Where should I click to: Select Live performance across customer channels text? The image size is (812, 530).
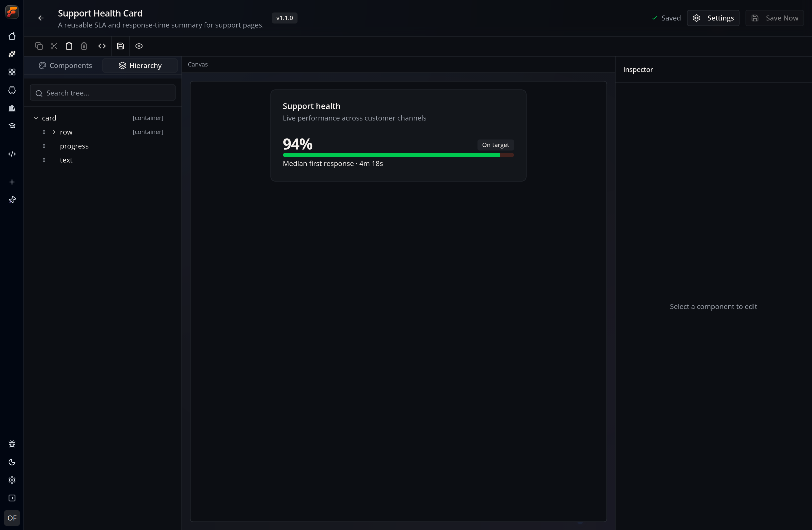point(354,118)
